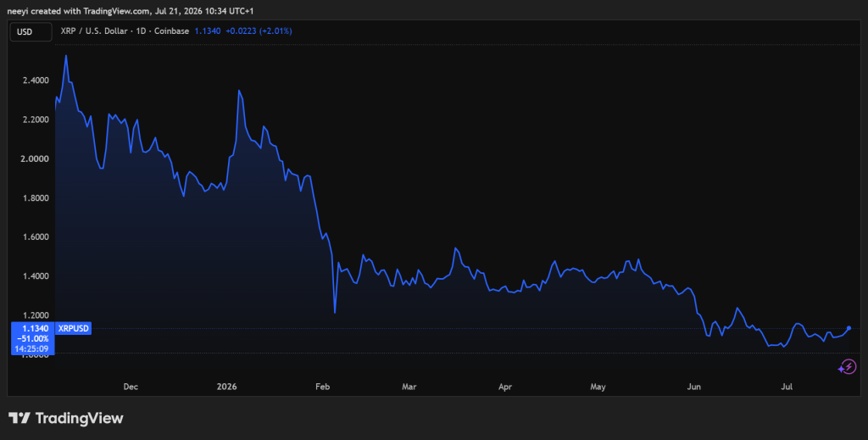Click the purple lightning sparkle icon
This screenshot has height=440, width=868.
click(x=847, y=367)
